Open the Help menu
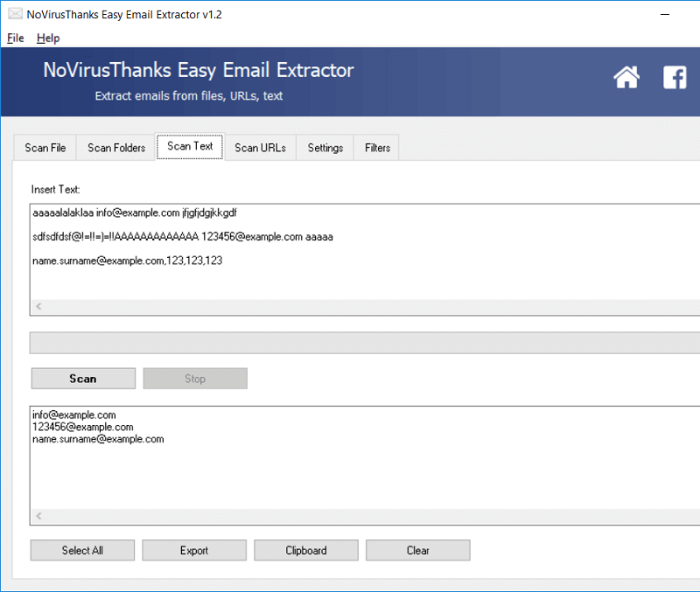700x592 pixels. pos(48,38)
